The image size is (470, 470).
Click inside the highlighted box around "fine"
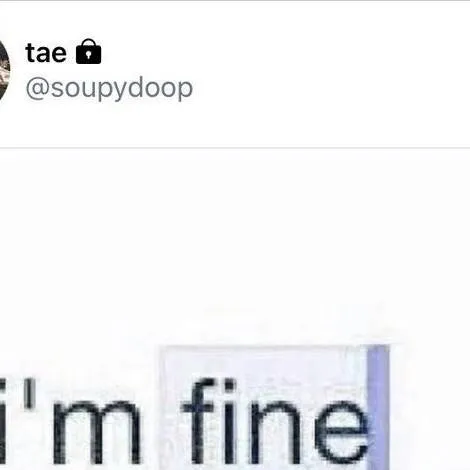tap(263, 408)
